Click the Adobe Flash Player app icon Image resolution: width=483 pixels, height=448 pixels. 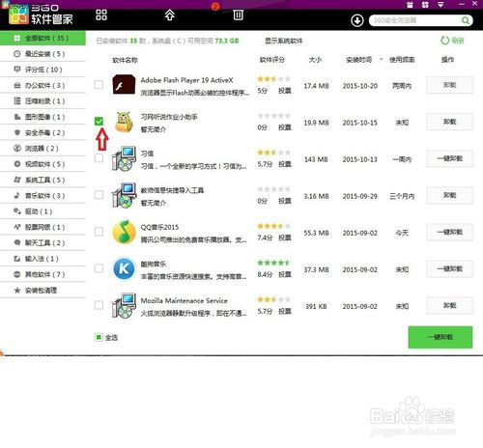tap(124, 85)
